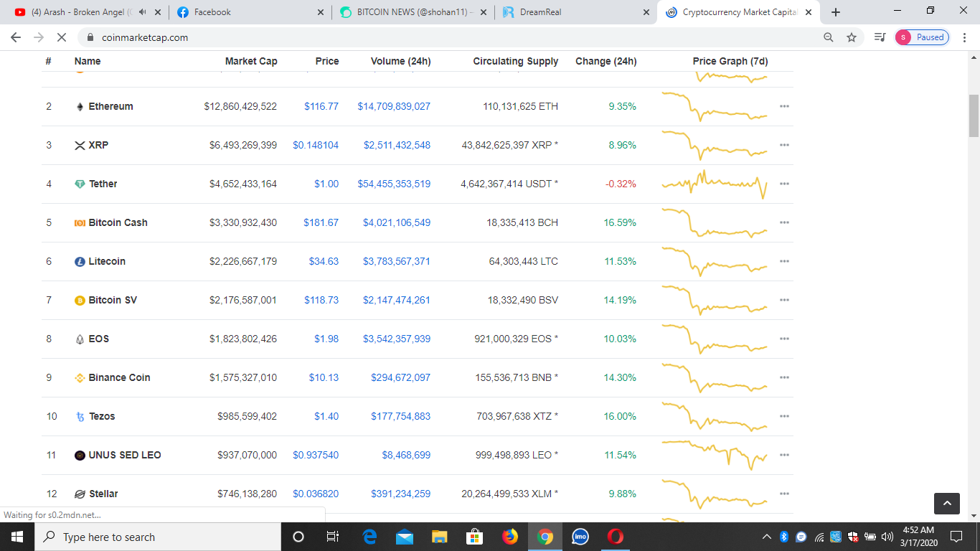980x551 pixels.
Task: Click the scroll-to-top arrow button
Action: tap(947, 504)
